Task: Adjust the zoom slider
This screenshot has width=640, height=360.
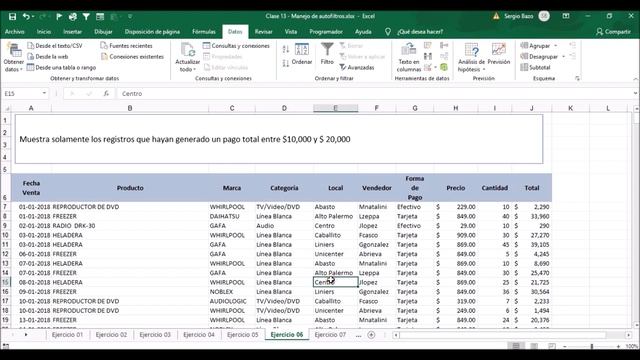Action: (x=591, y=346)
